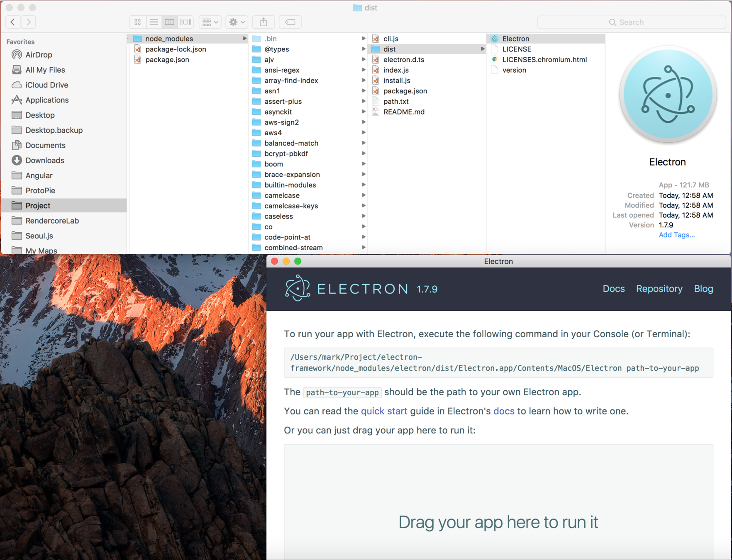Select the README.md file
Viewport: 732px width, 560px height.
(x=427, y=112)
